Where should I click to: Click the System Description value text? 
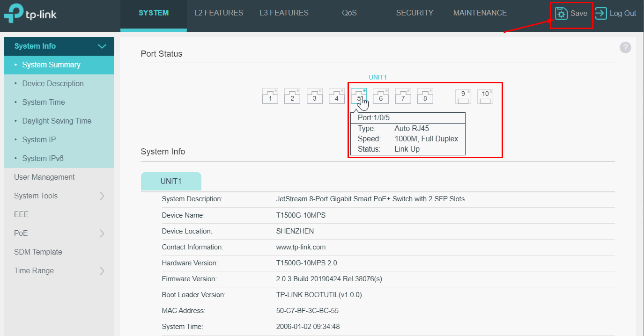tap(370, 199)
